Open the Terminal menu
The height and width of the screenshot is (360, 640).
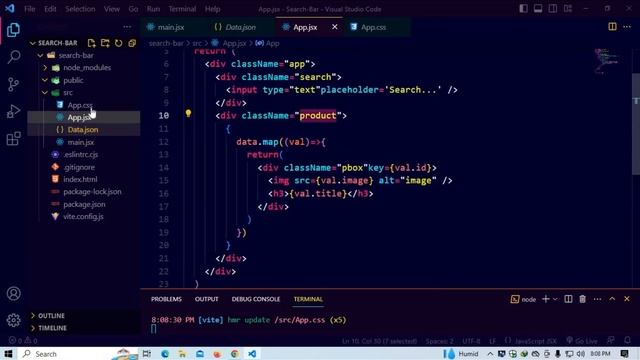(182, 9)
